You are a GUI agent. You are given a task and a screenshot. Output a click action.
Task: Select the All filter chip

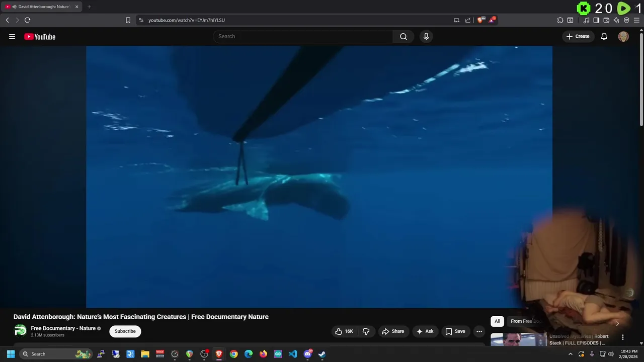click(497, 321)
